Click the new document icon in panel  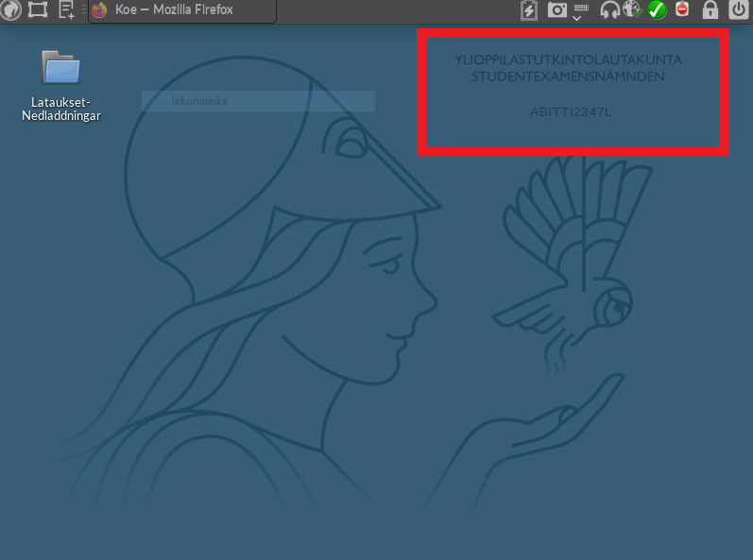point(66,10)
